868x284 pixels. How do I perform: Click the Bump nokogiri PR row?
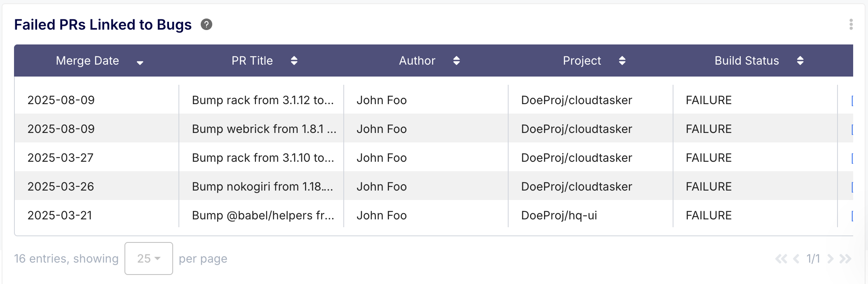point(263,187)
